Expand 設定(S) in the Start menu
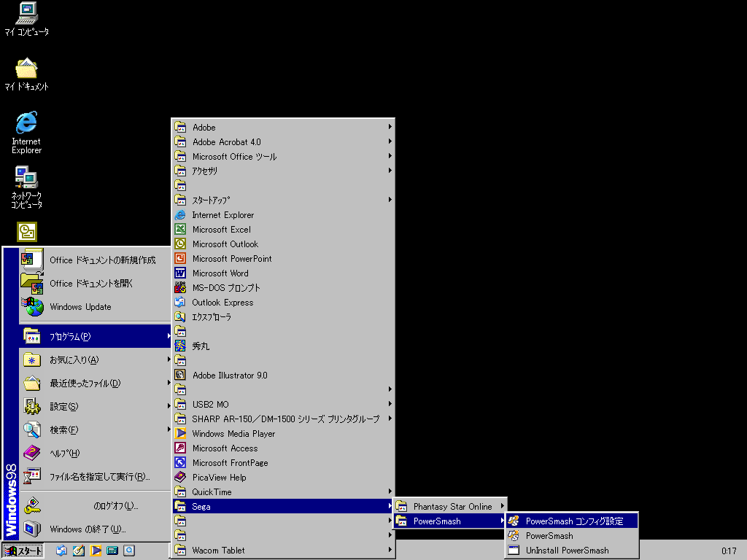Viewport: 747px width, 560px height. coord(96,407)
